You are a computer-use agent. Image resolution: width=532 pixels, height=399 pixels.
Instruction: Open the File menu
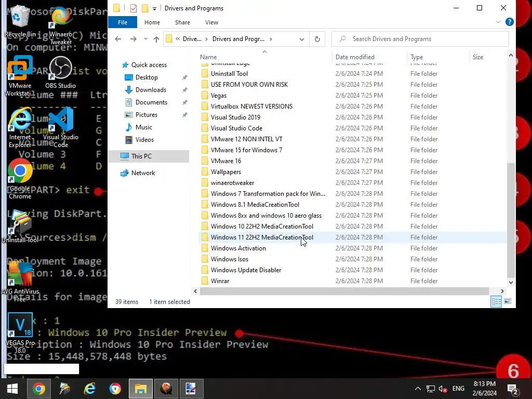123,22
